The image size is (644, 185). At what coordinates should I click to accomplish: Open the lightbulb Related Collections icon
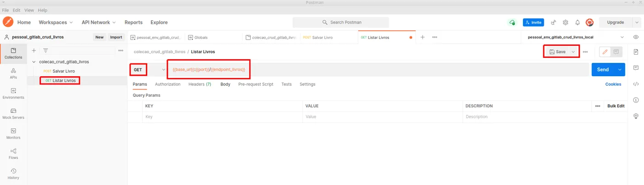tap(636, 116)
